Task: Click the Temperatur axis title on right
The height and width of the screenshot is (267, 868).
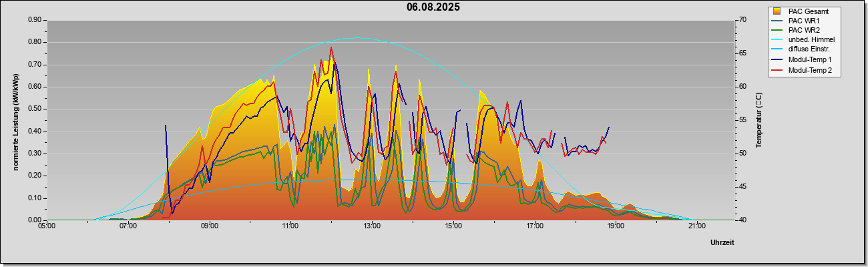Action: [x=759, y=120]
